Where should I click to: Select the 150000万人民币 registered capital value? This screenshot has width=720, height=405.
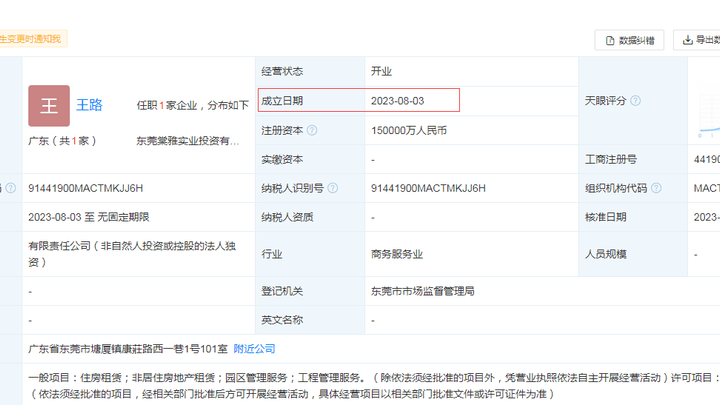(x=409, y=130)
